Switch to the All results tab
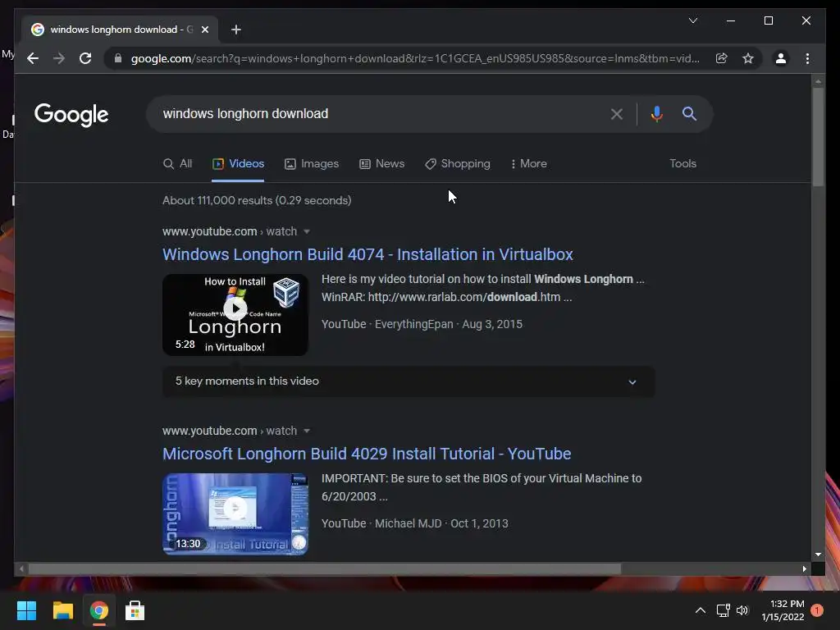The width and height of the screenshot is (840, 630). click(x=177, y=164)
